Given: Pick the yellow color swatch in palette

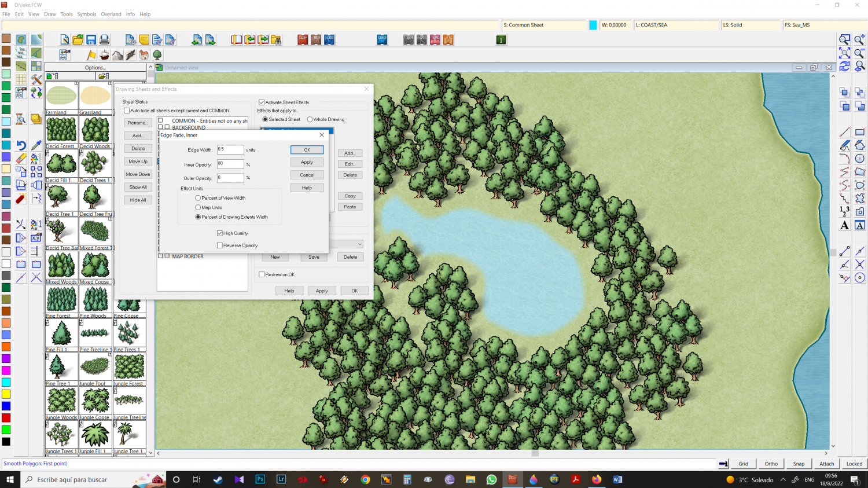Looking at the screenshot, I should point(6,394).
